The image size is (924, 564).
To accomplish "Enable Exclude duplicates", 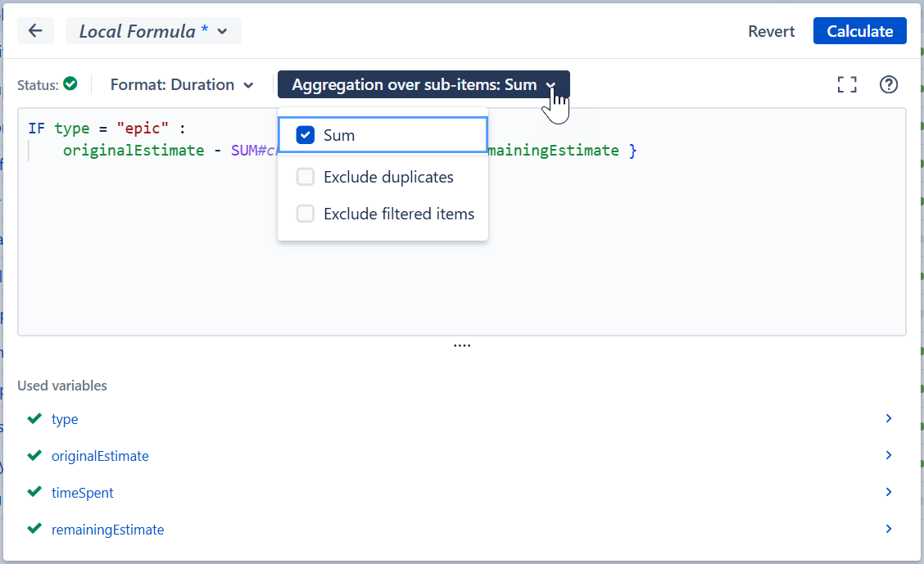I will coord(305,176).
